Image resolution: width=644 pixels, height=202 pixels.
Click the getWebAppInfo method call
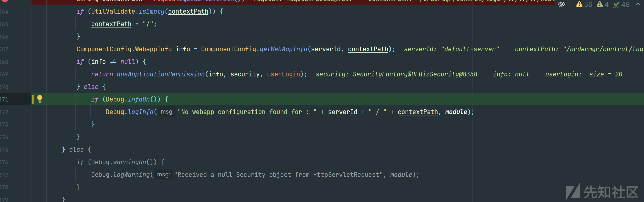(x=284, y=49)
